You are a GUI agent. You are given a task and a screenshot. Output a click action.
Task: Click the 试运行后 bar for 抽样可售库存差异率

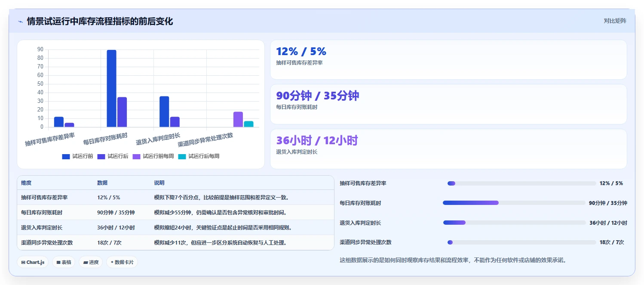69,125
